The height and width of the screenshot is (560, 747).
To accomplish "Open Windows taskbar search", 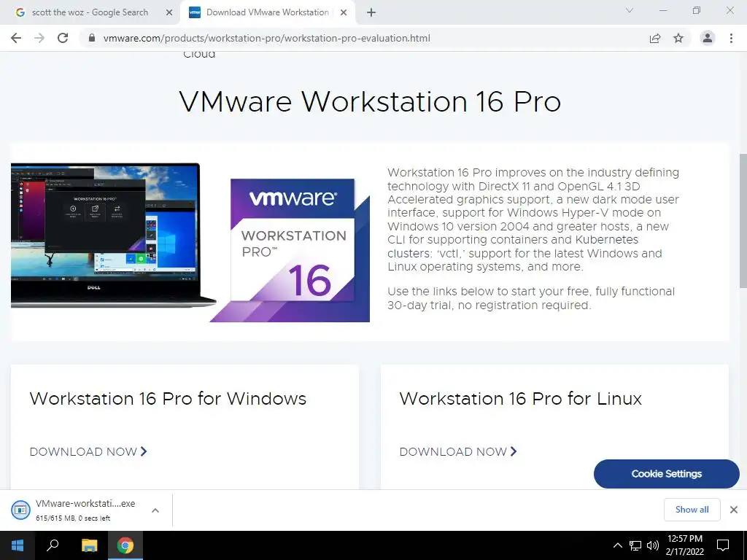I will pos(53,545).
